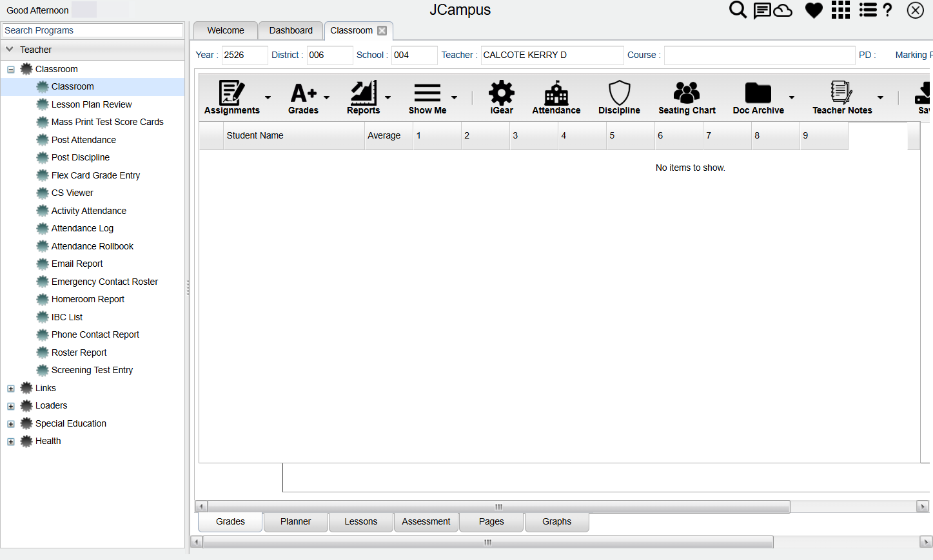
Task: Open Doc Archive folder icon
Action: tap(758, 93)
